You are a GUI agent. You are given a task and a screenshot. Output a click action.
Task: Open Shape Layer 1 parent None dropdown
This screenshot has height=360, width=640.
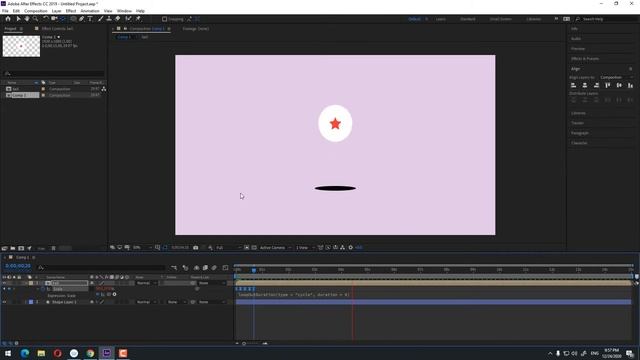click(x=211, y=302)
